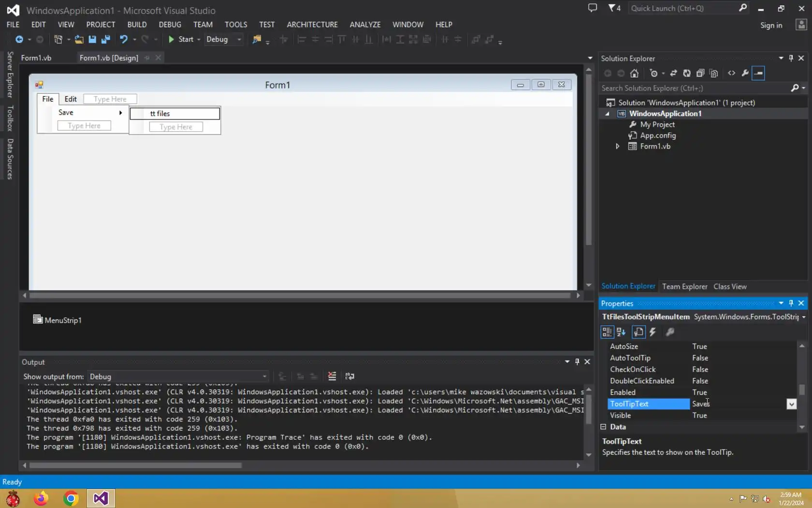Image resolution: width=812 pixels, height=508 pixels.
Task: Sync Solution Explorer with the active document
Action: [x=673, y=73]
